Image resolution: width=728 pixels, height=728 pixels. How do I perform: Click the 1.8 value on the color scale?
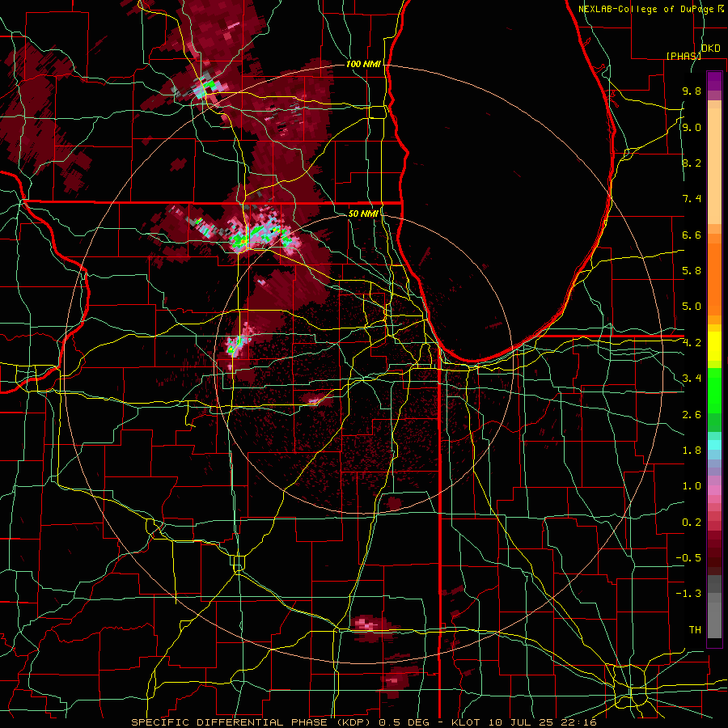(x=692, y=451)
